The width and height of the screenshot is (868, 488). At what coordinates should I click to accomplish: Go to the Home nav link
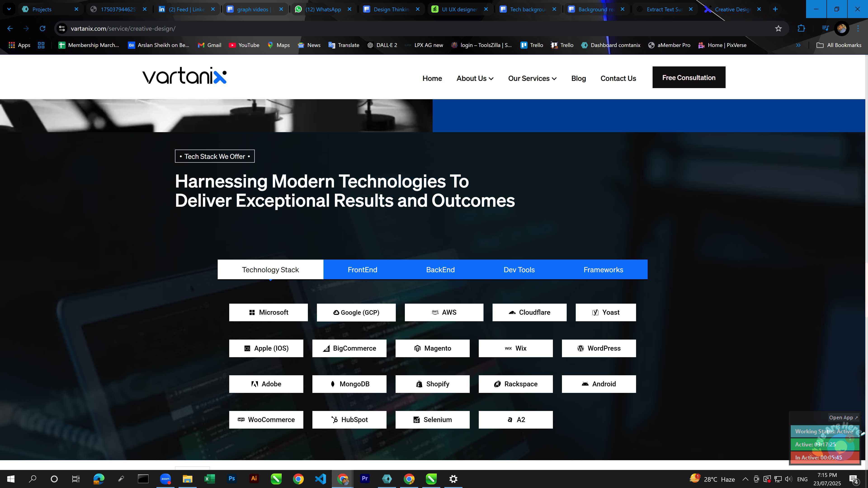pos(432,78)
